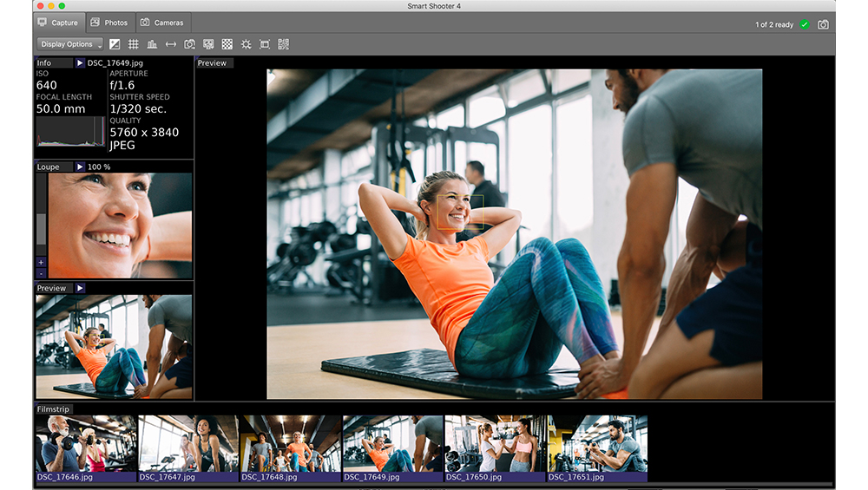The image size is (868, 490).
Task: Click the Loupe zoom in plus button
Action: tap(41, 262)
